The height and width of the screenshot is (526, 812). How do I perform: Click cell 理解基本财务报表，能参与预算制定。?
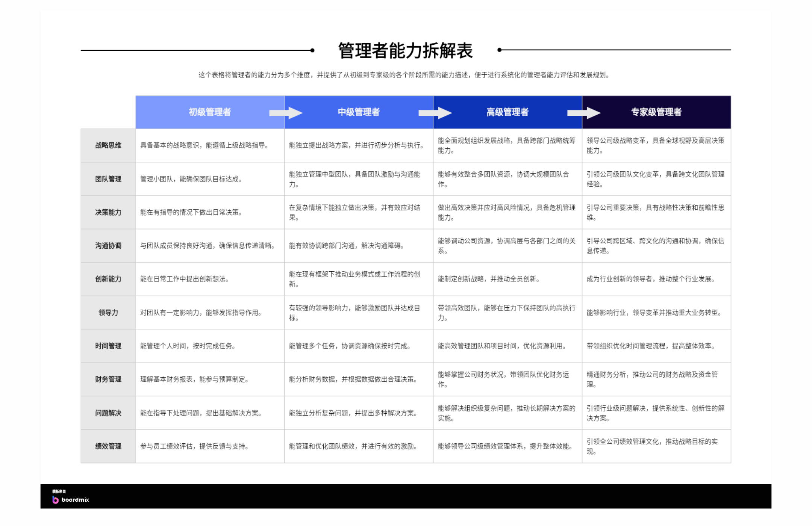210,379
